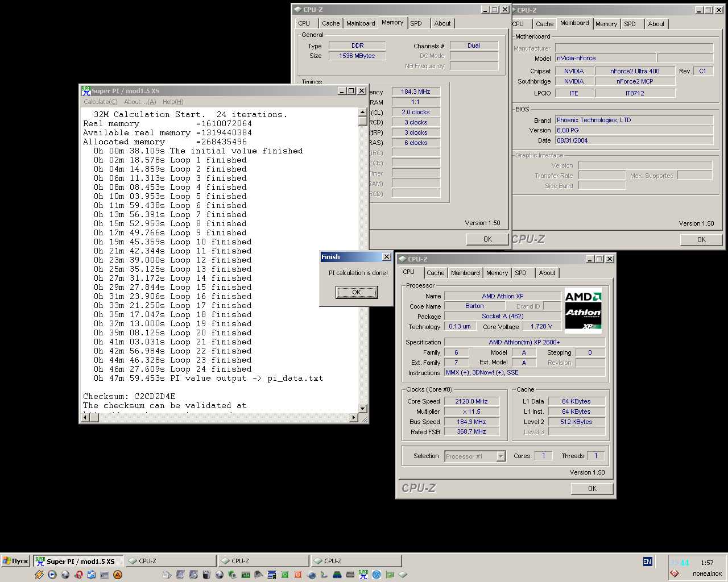The height and width of the screenshot is (582, 728).
Task: Switch to Mainboard tab in processor CPU-Z window
Action: (x=465, y=273)
